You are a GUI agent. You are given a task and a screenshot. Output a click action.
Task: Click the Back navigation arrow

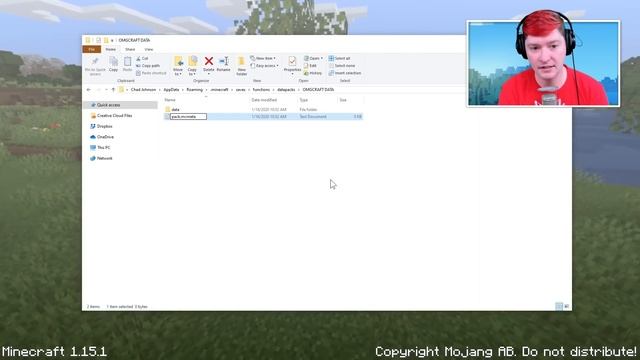tap(89, 89)
